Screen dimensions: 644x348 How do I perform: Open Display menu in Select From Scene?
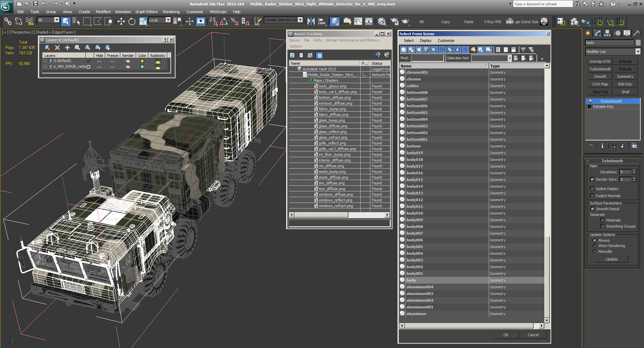(x=426, y=40)
